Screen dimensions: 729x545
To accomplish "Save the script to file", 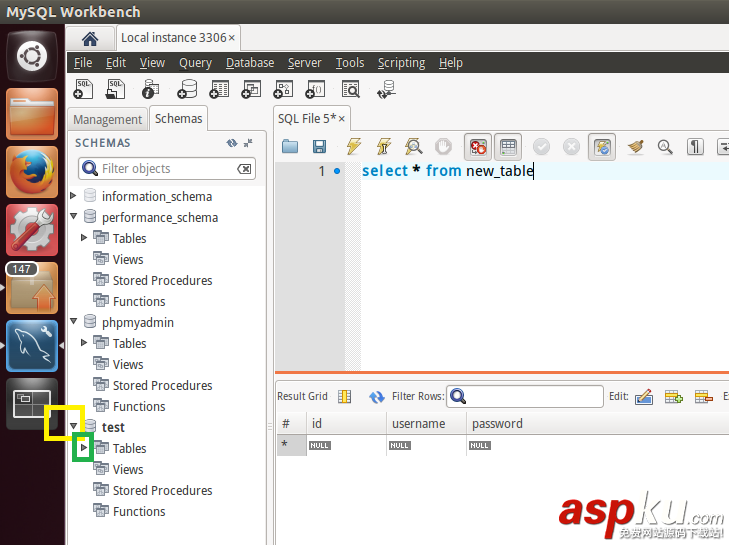I will pos(319,147).
